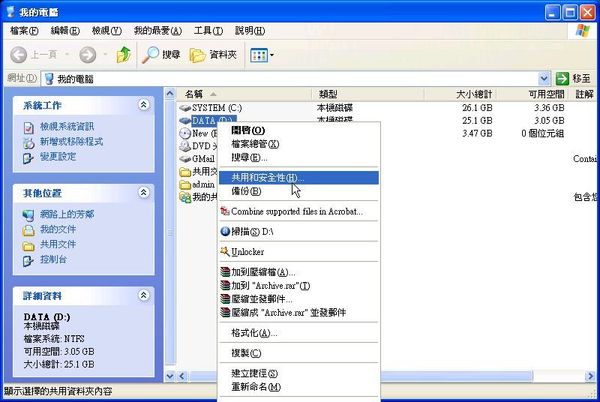Click the 新增或移除程式 icon

(x=28, y=143)
